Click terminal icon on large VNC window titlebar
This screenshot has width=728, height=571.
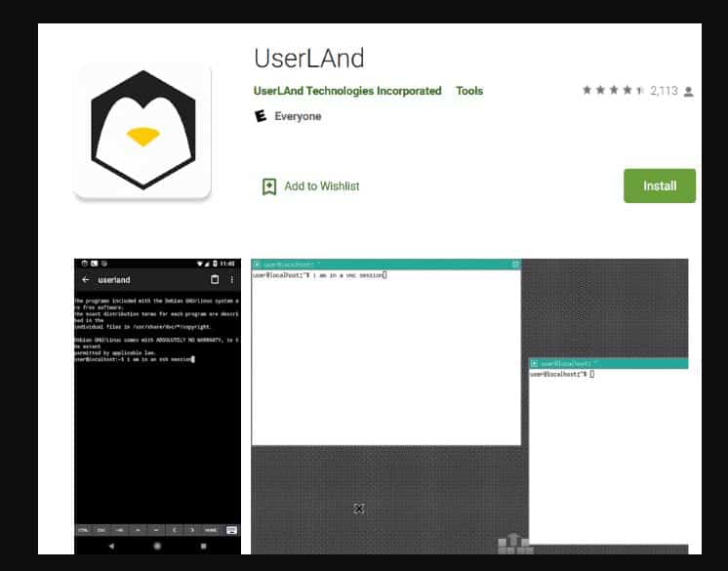pyautogui.click(x=257, y=265)
